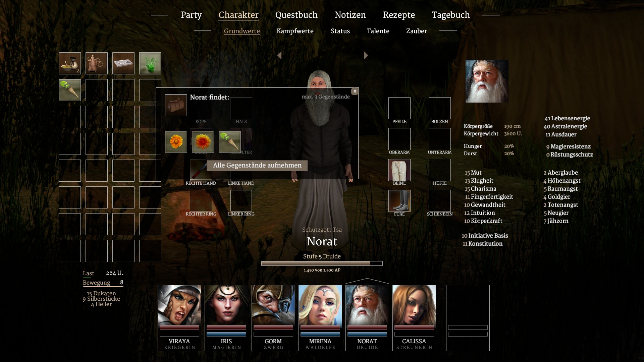Click the white trousers in Beine slot

point(399,170)
